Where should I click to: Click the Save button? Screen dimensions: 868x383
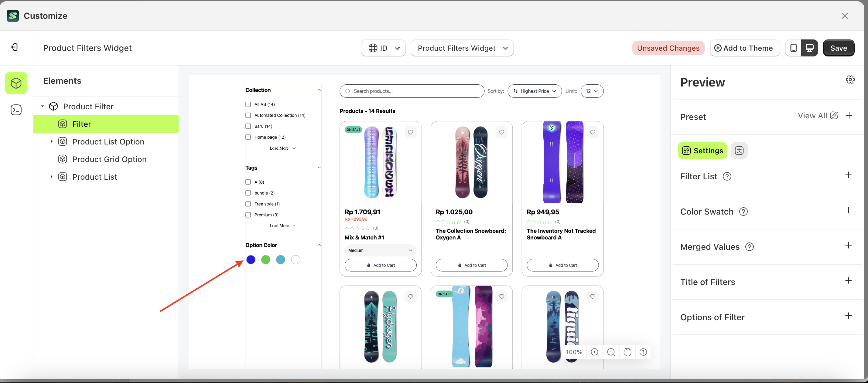[x=838, y=48]
